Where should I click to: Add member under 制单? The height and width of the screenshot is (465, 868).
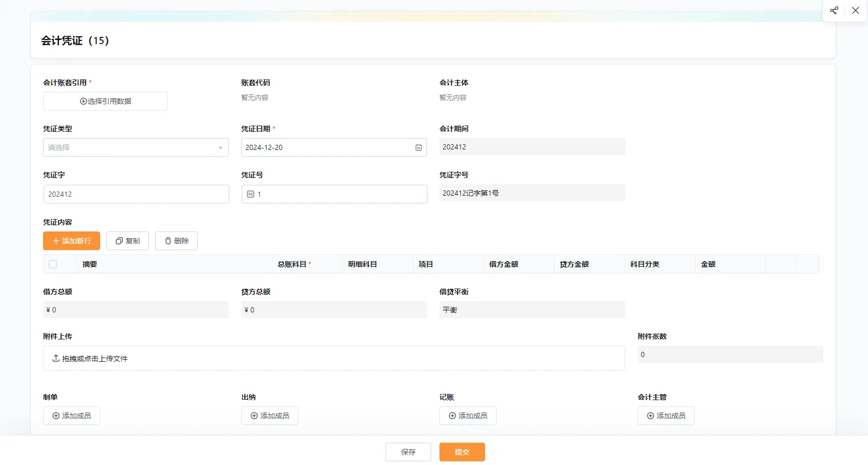(72, 416)
